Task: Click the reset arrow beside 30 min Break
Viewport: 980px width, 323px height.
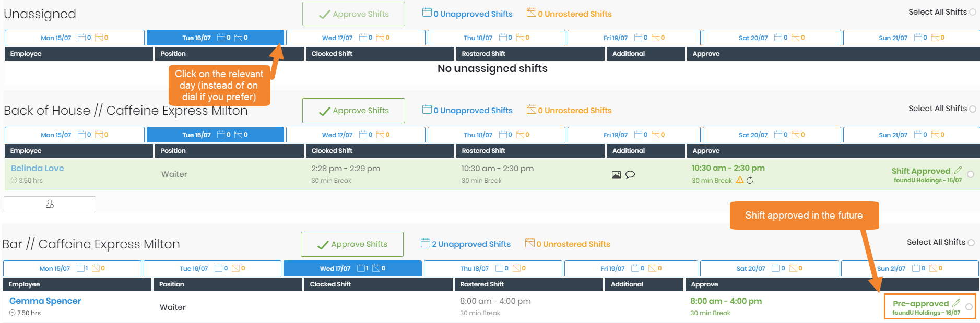Action: 750,181
